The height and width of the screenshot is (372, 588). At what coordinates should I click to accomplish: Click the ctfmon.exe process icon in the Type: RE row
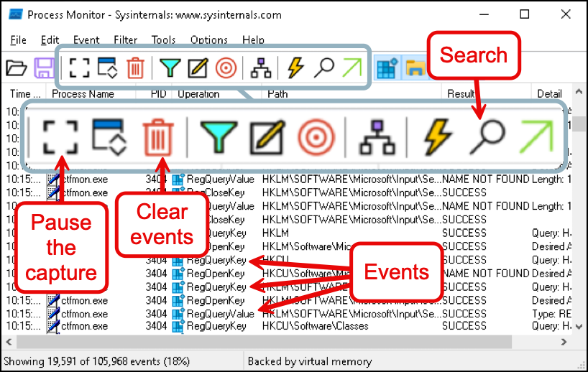click(x=54, y=314)
